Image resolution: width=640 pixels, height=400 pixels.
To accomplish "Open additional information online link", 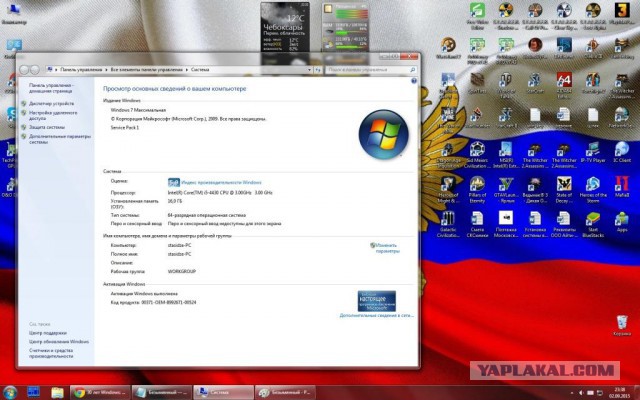I will [376, 316].
